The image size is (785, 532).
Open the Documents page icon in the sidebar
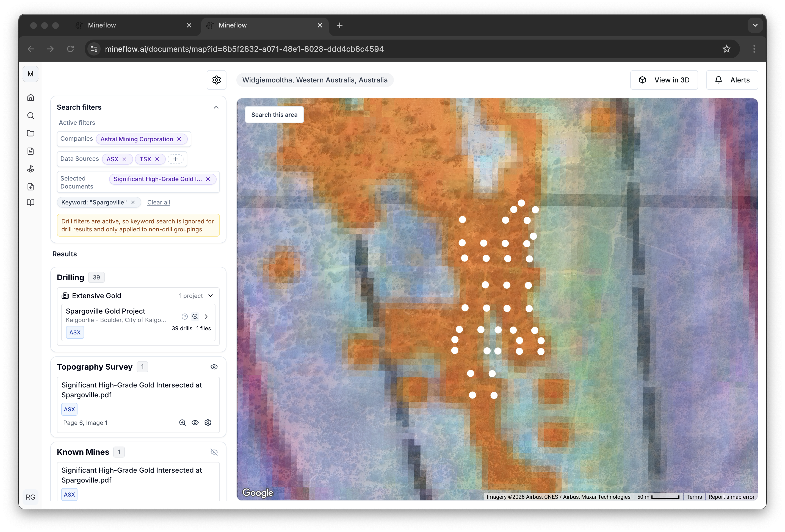[x=31, y=151]
